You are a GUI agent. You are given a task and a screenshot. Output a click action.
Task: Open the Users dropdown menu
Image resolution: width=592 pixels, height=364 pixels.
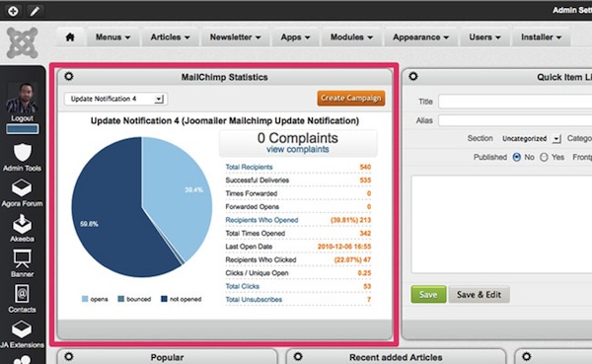[x=484, y=37]
